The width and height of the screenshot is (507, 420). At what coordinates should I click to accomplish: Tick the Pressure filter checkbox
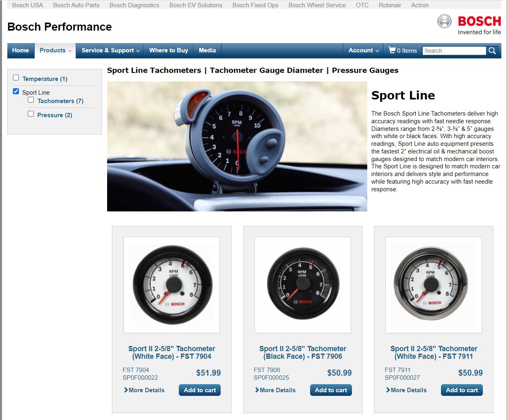pyautogui.click(x=31, y=114)
